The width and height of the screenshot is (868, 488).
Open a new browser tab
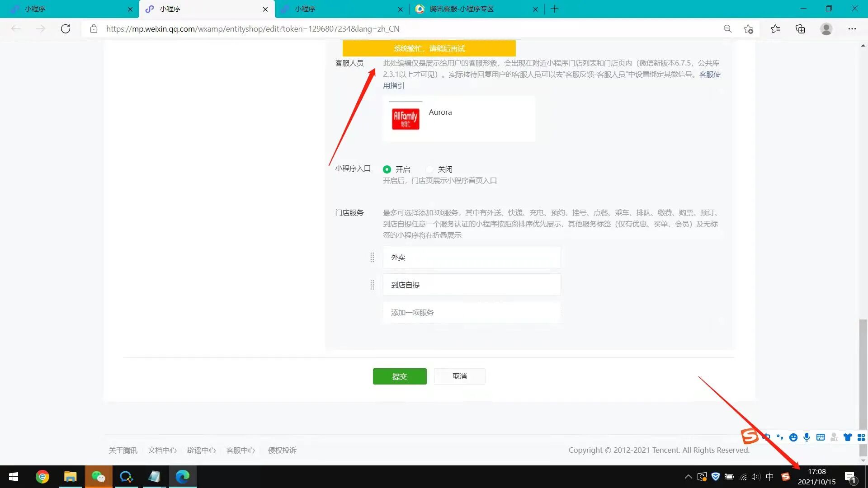555,9
